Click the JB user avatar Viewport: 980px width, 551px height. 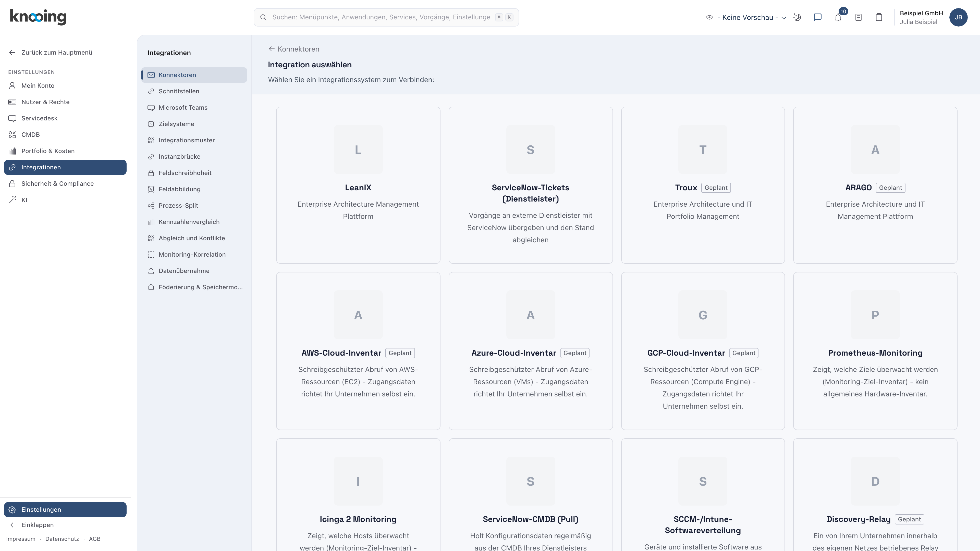(958, 18)
